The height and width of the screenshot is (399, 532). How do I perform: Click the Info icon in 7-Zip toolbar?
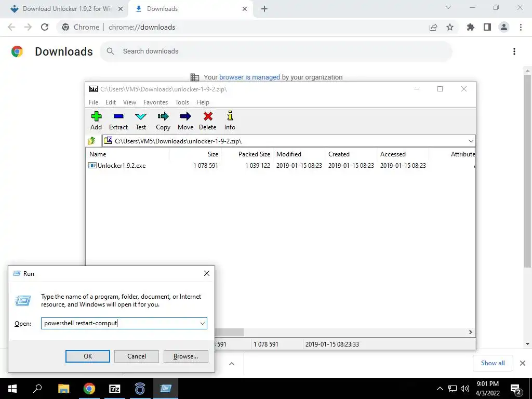pos(230,116)
